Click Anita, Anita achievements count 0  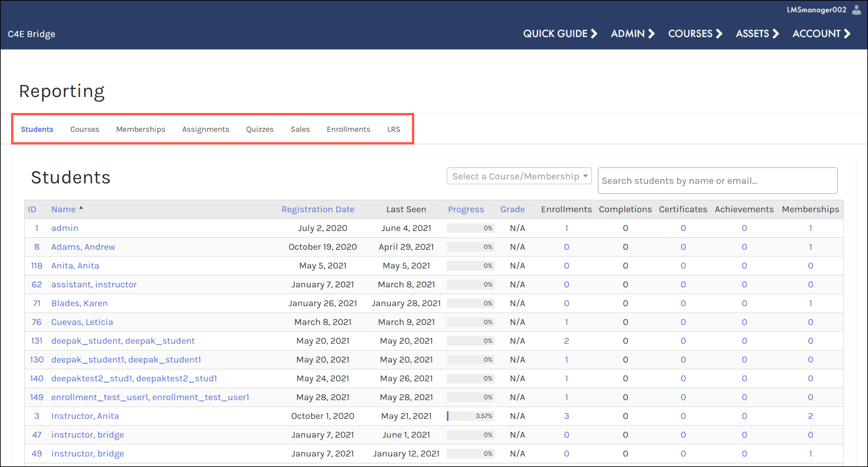click(x=744, y=266)
